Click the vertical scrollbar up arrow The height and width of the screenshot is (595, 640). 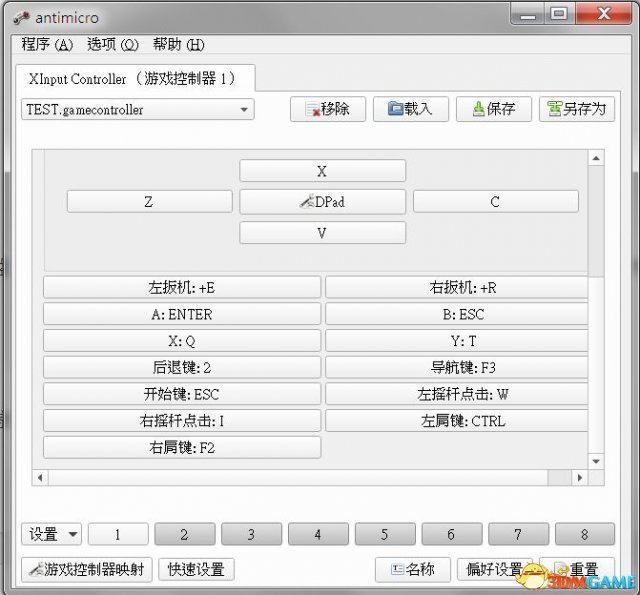pos(596,158)
